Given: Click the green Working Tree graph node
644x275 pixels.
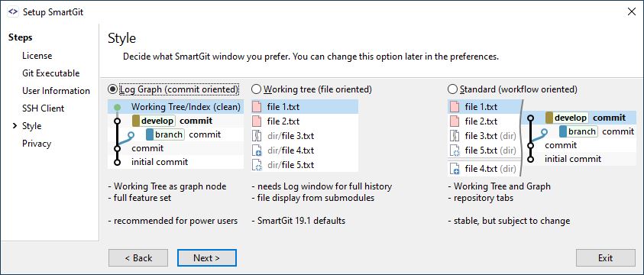Looking at the screenshot, I should click(117, 107).
